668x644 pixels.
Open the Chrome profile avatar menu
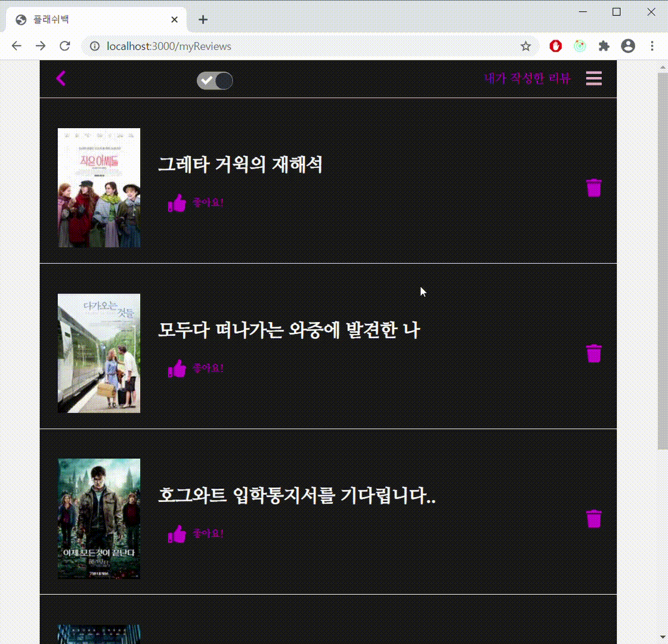pyautogui.click(x=628, y=46)
